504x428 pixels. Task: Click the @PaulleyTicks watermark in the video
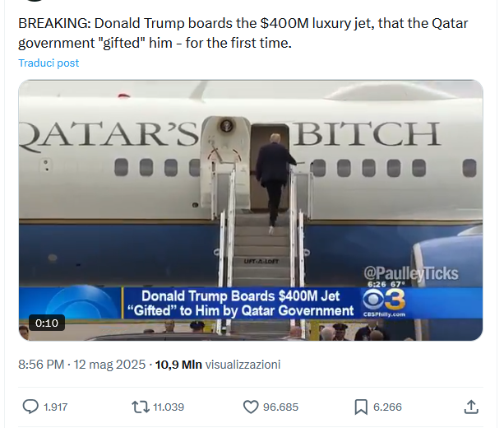click(x=410, y=273)
